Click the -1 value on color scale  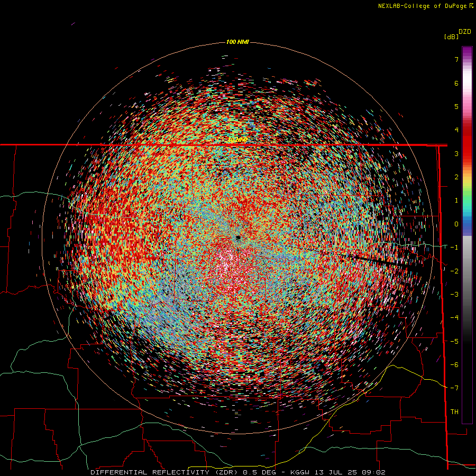click(454, 248)
